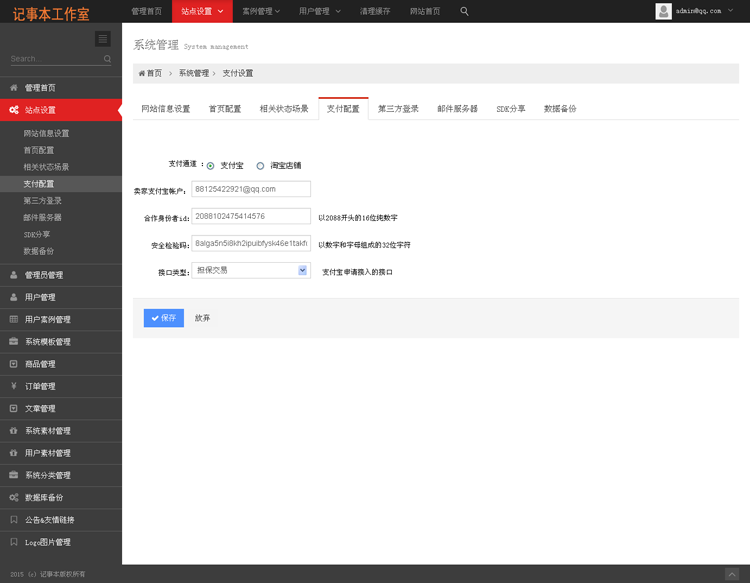Switch to the 数据备份 tab
Viewport: 750px width, 583px height.
(560, 109)
